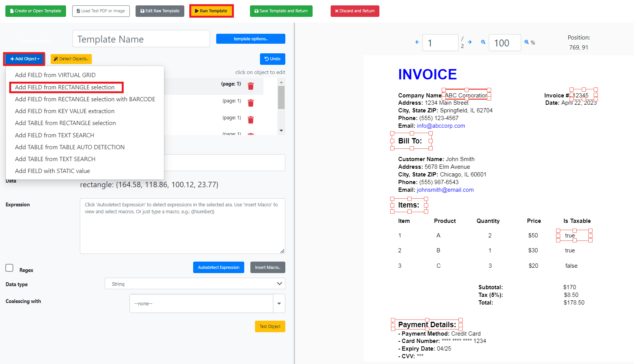Screen dimensions: 634x364
Task: Delete the first object with trash icon
Action: (x=251, y=86)
